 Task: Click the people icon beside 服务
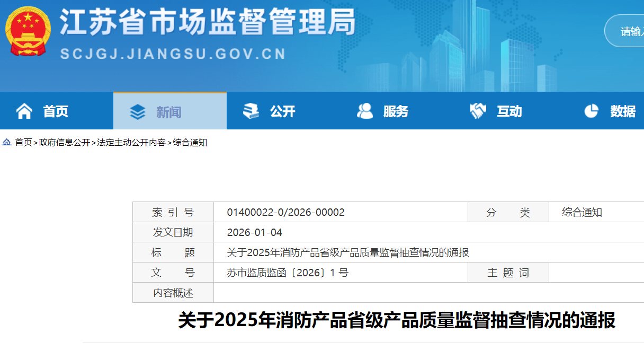click(x=364, y=111)
